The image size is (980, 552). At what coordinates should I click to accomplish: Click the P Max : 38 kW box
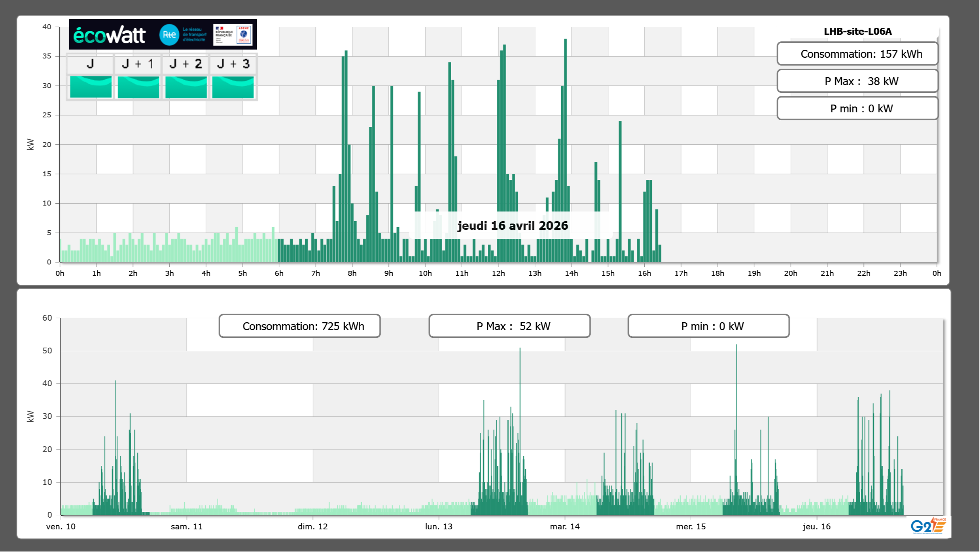tap(857, 81)
